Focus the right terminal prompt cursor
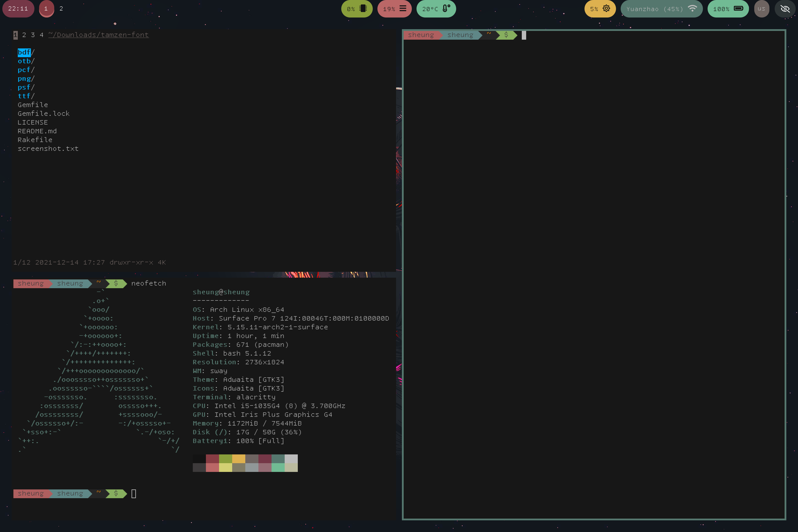The image size is (798, 532). 524,35
